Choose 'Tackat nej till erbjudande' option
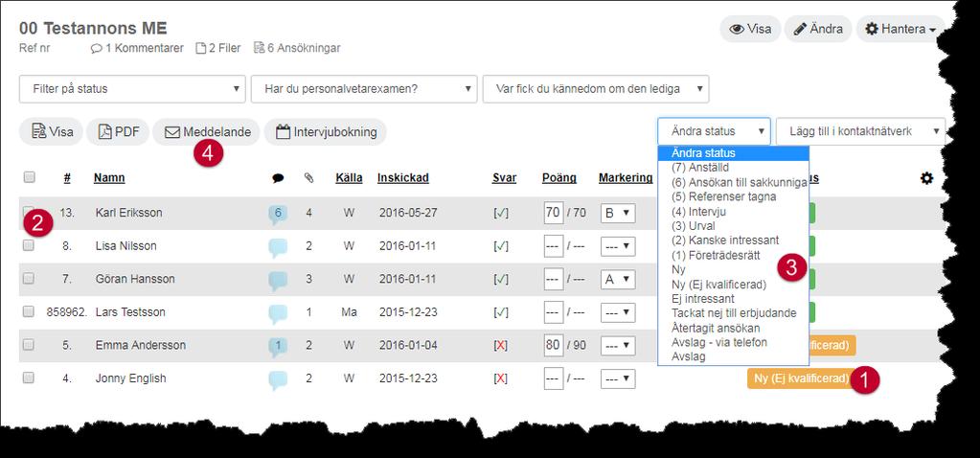 pos(733,313)
